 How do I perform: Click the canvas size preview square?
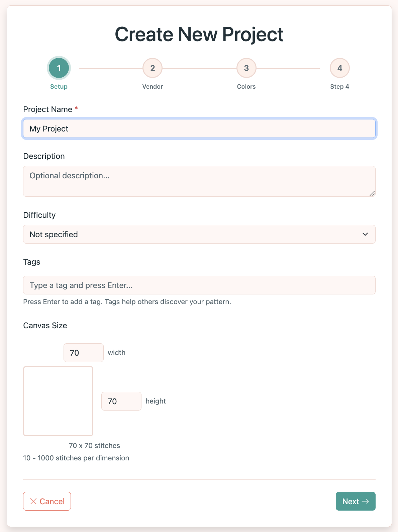[x=58, y=401]
